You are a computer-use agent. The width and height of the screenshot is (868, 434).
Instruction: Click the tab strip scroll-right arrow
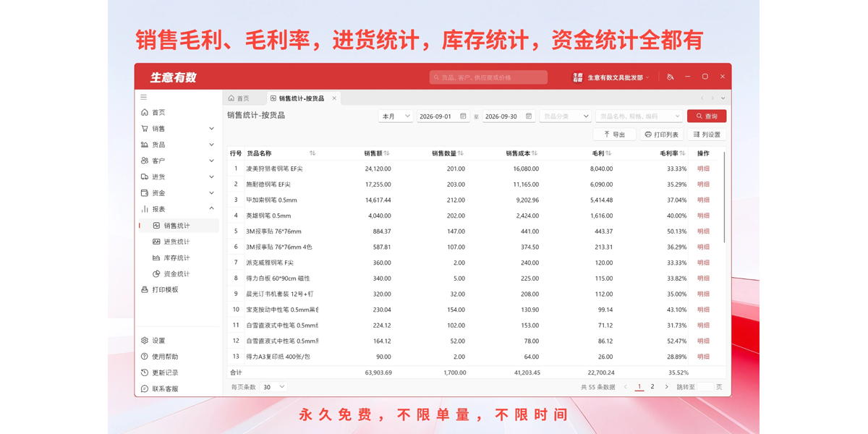click(712, 98)
